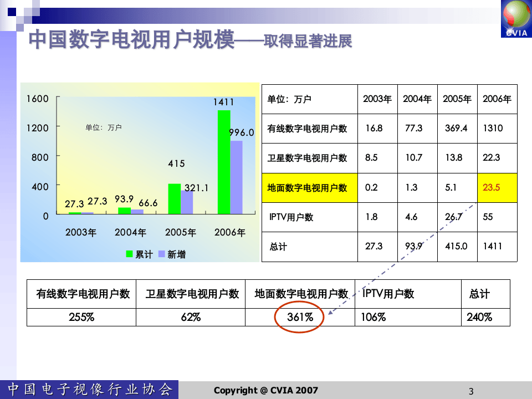Click the upper table row label 总计
Image resolution: width=532 pixels, height=399 pixels.
[278, 246]
